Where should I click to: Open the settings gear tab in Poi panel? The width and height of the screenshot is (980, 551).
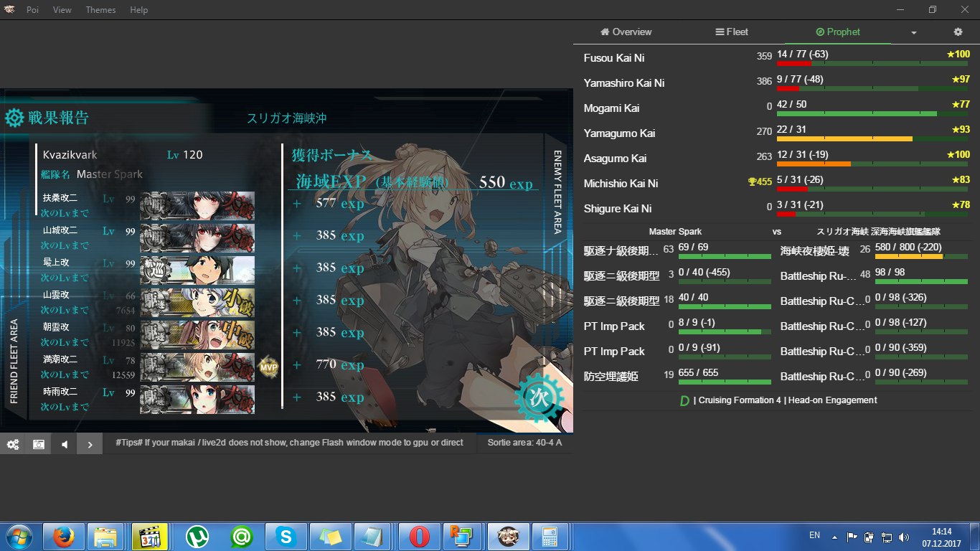click(x=958, y=32)
